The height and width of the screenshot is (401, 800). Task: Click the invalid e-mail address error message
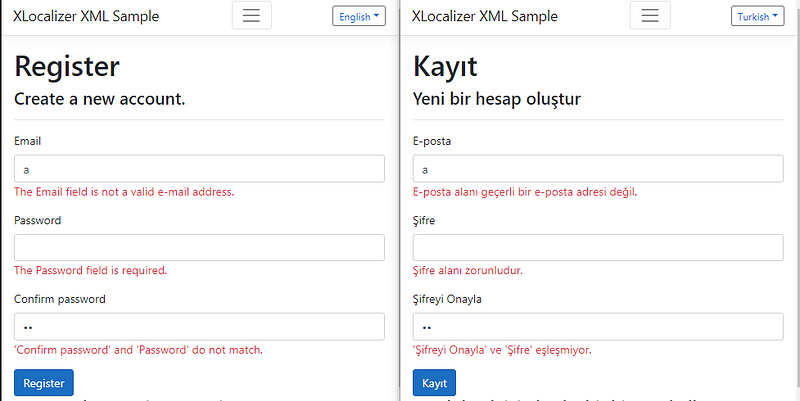tap(124, 191)
